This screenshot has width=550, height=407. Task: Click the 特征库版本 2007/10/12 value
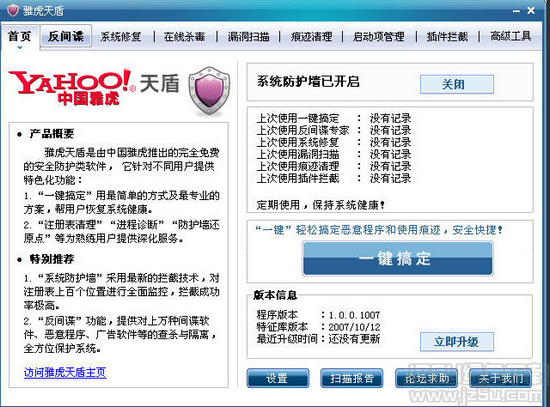click(354, 327)
